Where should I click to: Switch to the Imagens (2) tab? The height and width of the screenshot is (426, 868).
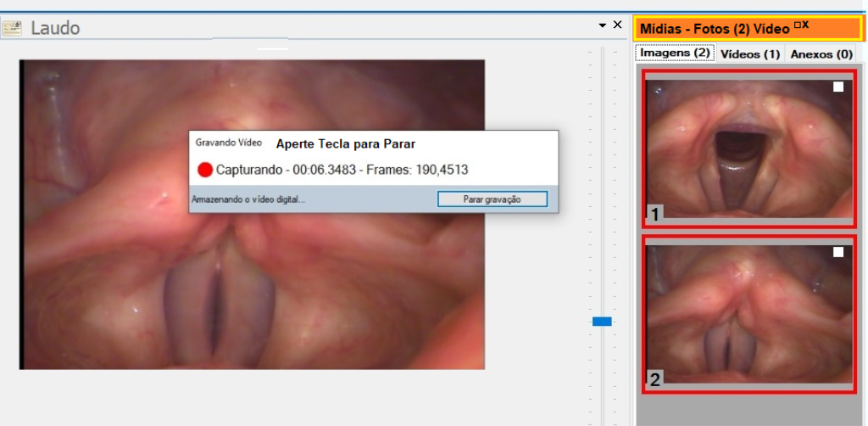[x=675, y=53]
